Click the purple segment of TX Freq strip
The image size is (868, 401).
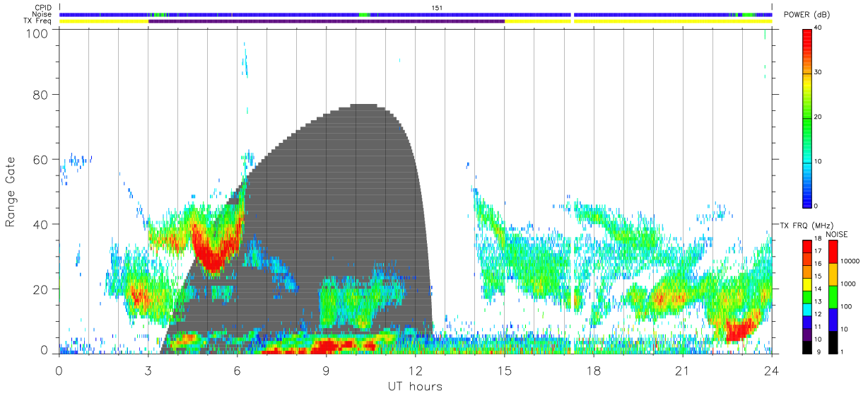[327, 21]
